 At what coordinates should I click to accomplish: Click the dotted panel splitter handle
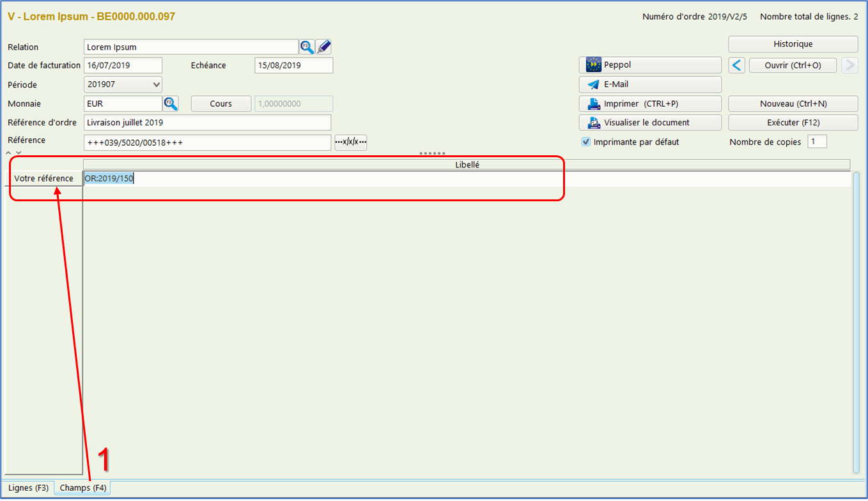[x=433, y=153]
